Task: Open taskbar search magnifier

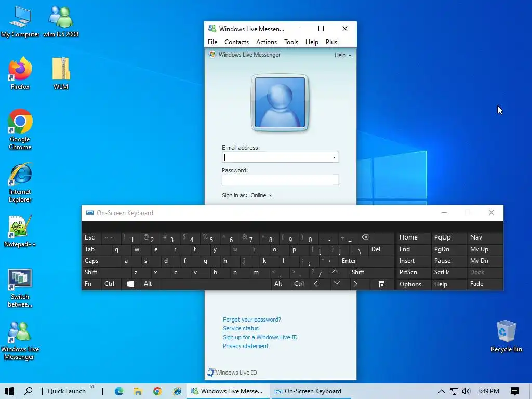Action: (28, 391)
